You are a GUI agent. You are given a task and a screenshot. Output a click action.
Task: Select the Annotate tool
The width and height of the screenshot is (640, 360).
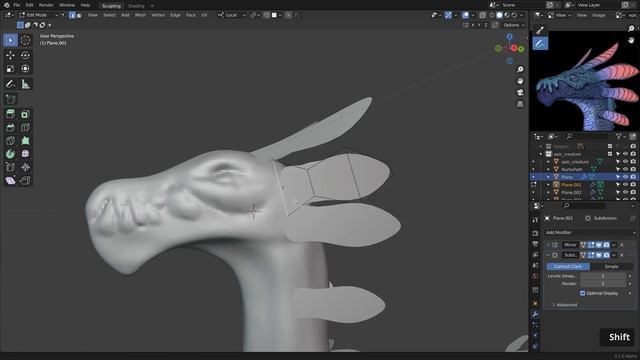pos(11,84)
